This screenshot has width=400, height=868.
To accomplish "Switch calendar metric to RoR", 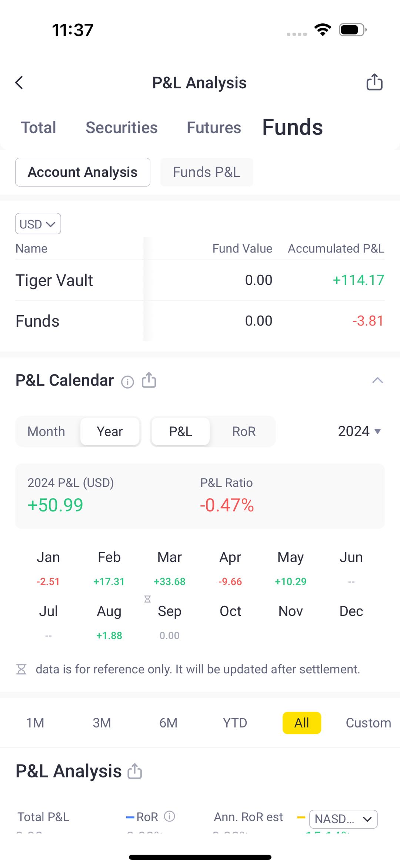I will coord(244,432).
